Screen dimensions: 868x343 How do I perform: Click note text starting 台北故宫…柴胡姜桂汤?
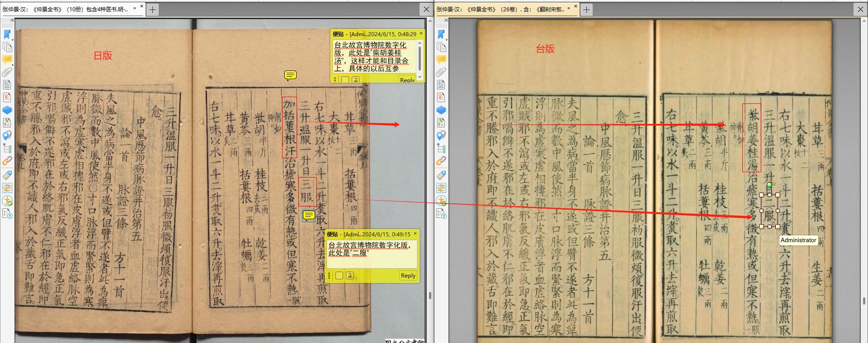[x=371, y=56]
